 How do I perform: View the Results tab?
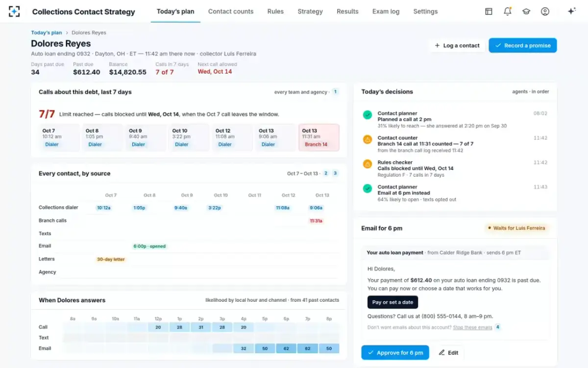pos(347,11)
